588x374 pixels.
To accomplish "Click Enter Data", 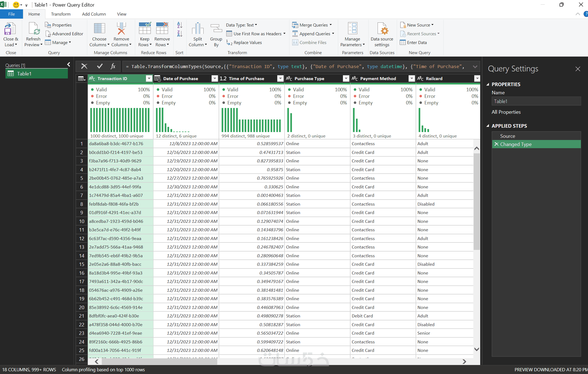I will click(413, 42).
